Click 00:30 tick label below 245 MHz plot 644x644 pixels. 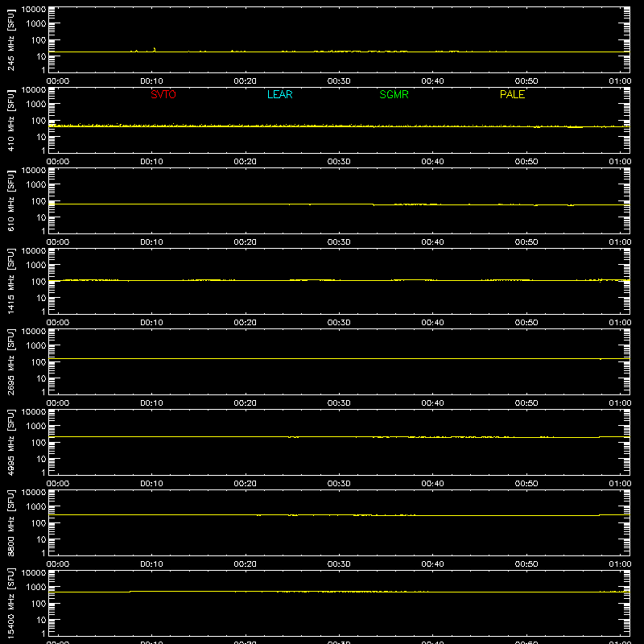(x=339, y=81)
